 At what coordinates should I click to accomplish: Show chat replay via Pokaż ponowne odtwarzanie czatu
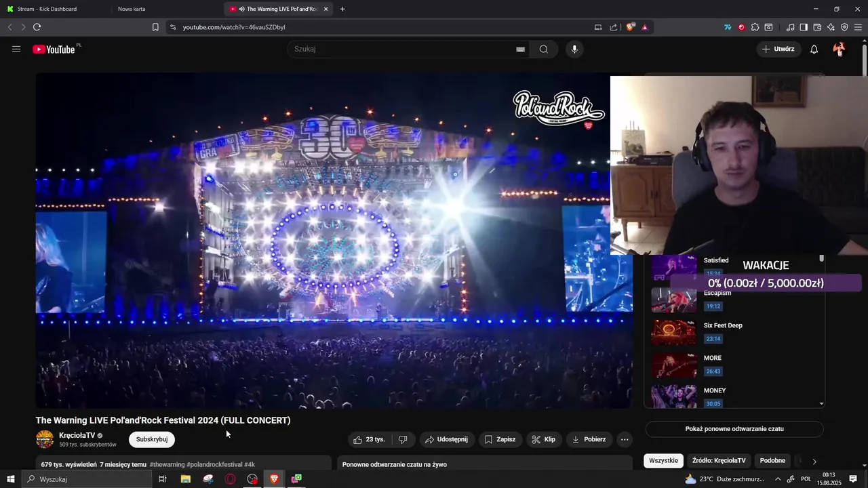tap(734, 429)
